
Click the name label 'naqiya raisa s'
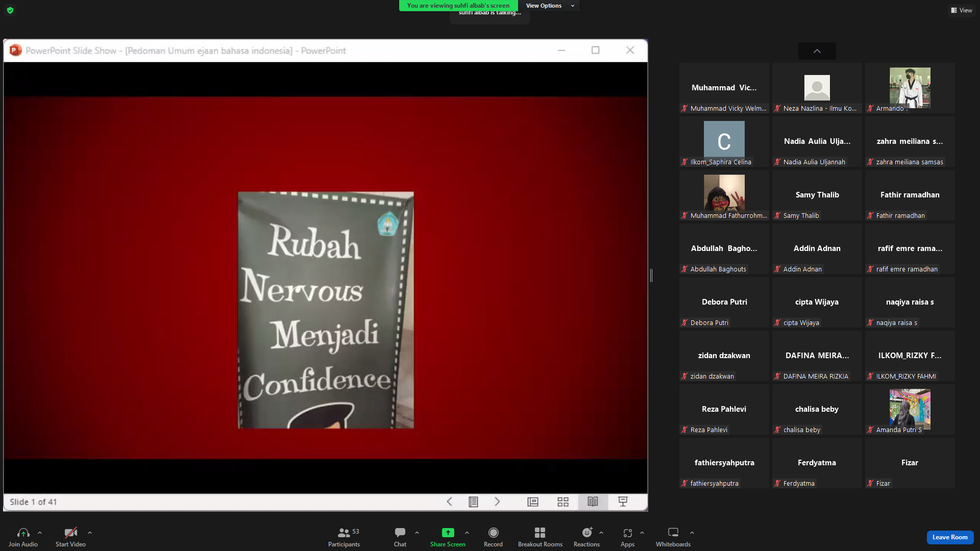tap(897, 323)
